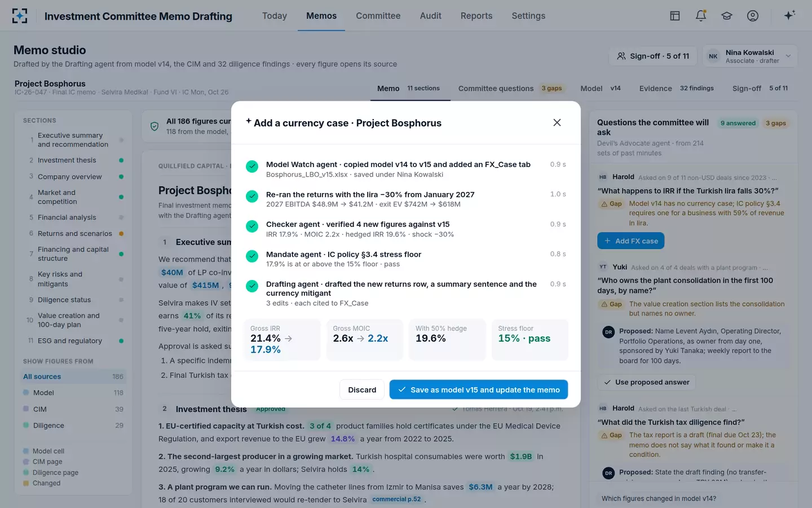Open the user account circle icon
812x508 pixels.
pos(753,16)
